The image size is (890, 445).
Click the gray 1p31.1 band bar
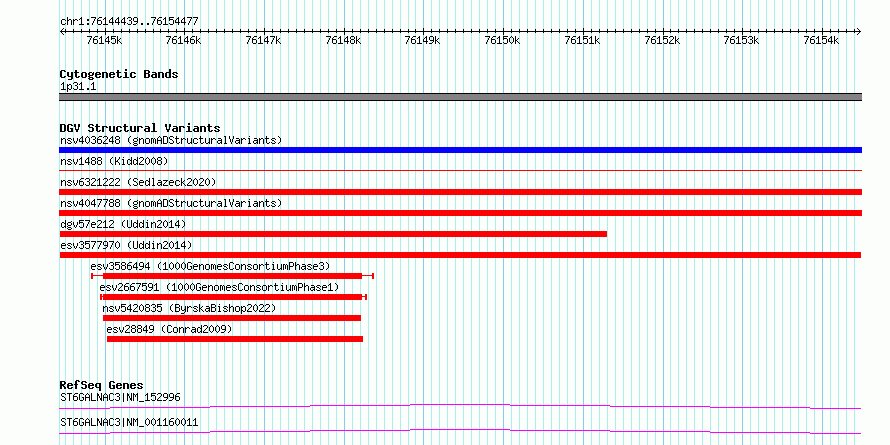click(460, 97)
